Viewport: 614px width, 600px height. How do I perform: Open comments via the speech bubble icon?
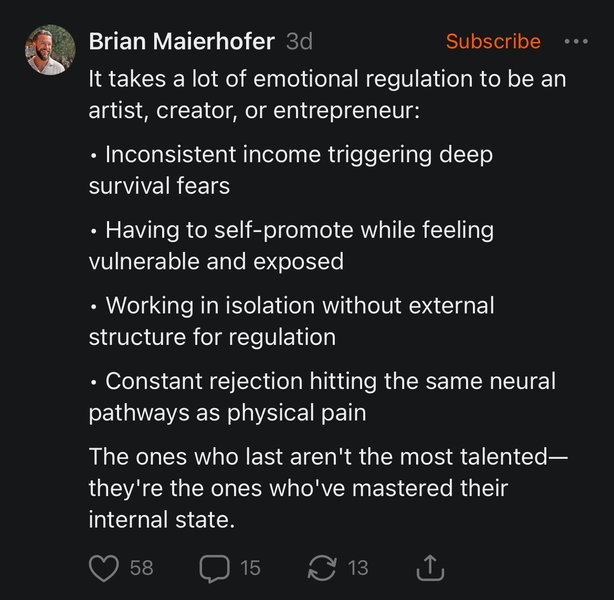pos(213,568)
